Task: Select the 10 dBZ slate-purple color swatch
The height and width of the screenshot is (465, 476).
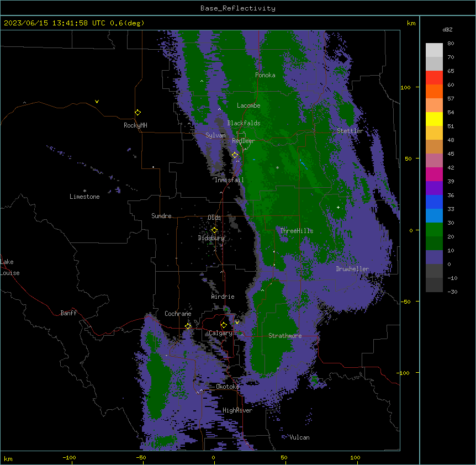Action: pos(434,257)
